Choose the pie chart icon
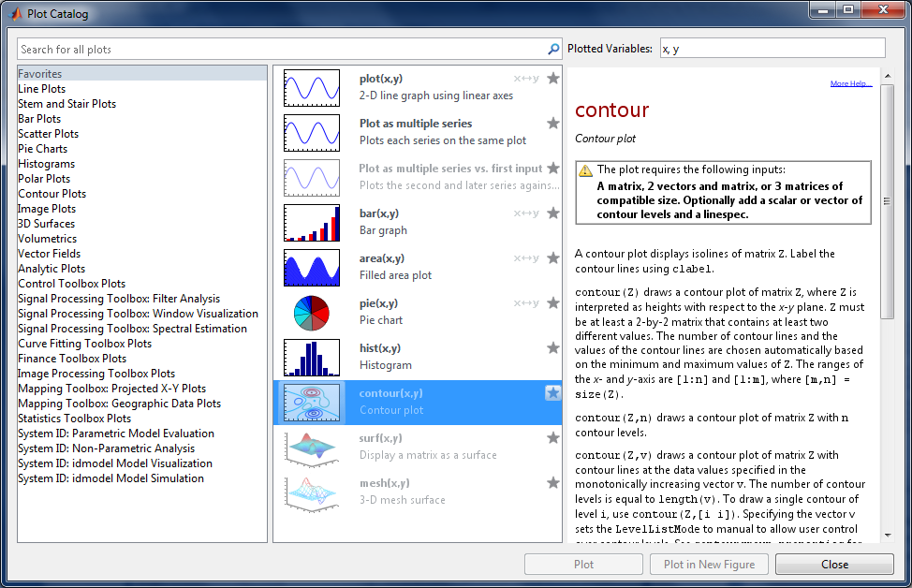Image resolution: width=912 pixels, height=588 pixels. click(x=312, y=312)
